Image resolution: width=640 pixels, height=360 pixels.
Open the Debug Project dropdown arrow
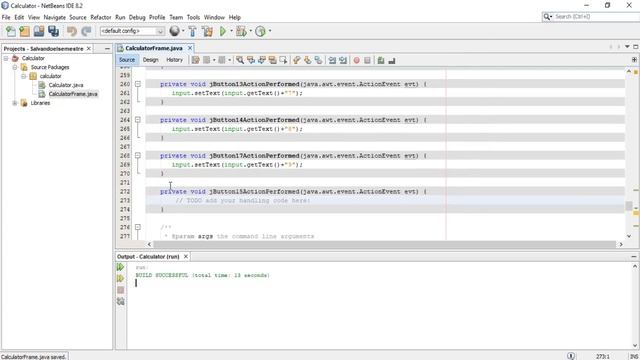tap(250, 31)
